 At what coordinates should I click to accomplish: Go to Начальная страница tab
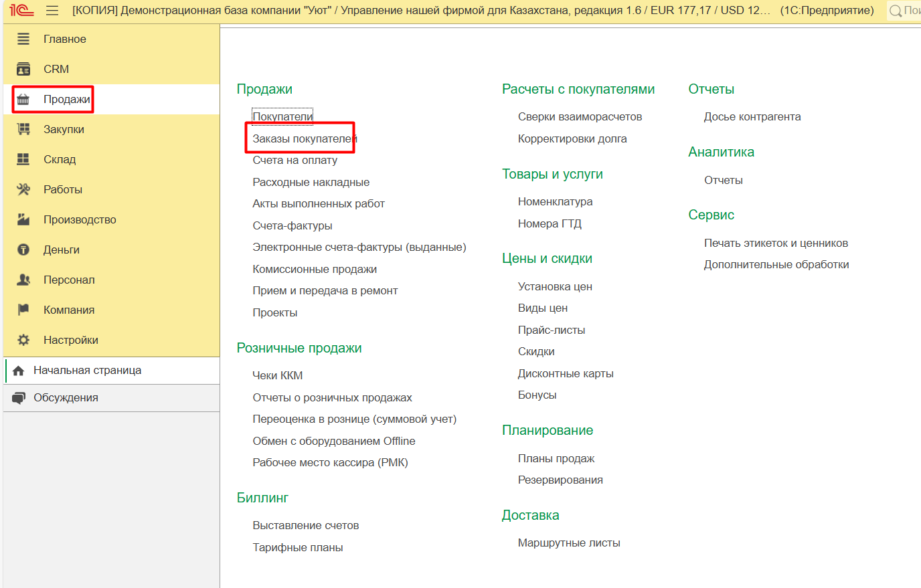point(87,370)
